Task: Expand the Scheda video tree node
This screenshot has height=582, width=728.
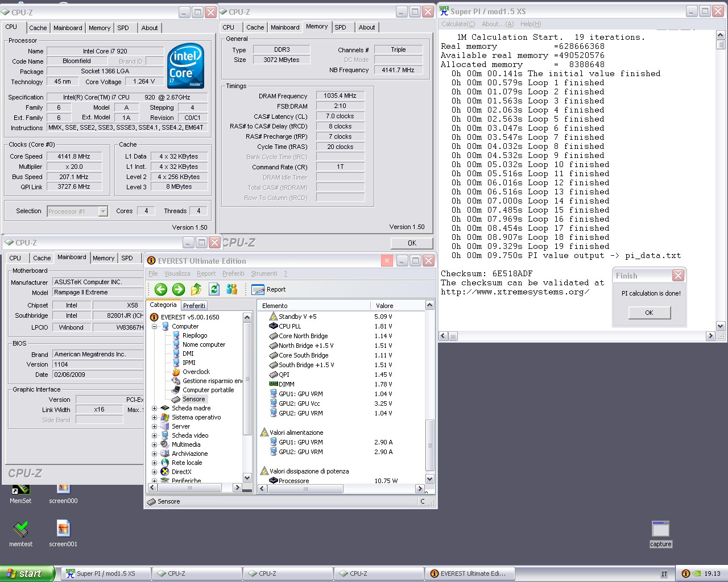Action: (154, 435)
